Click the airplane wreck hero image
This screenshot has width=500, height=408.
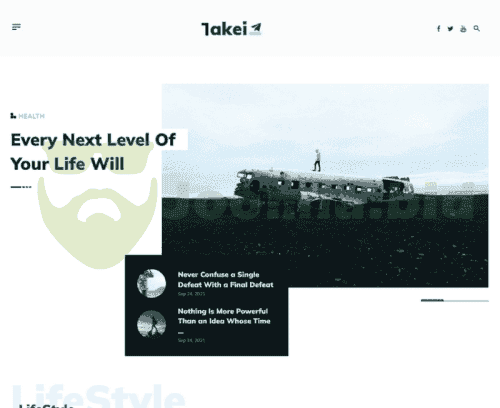pyautogui.click(x=325, y=185)
